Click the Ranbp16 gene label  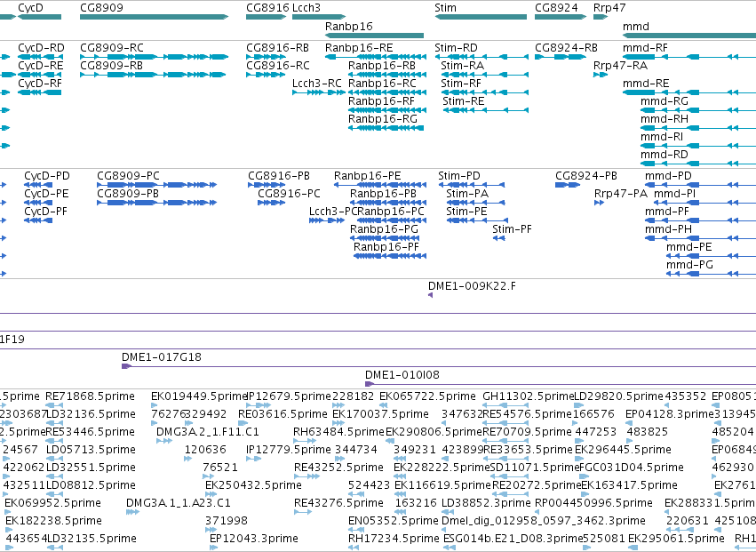(x=348, y=26)
